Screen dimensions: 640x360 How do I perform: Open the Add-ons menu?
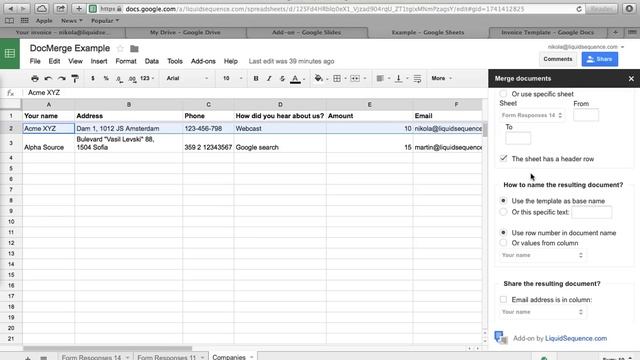(x=203, y=61)
